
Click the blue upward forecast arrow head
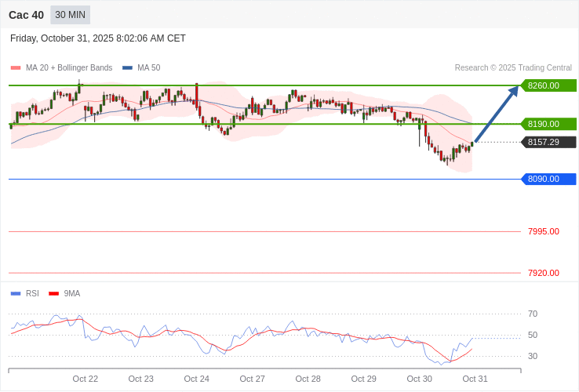[x=514, y=91]
